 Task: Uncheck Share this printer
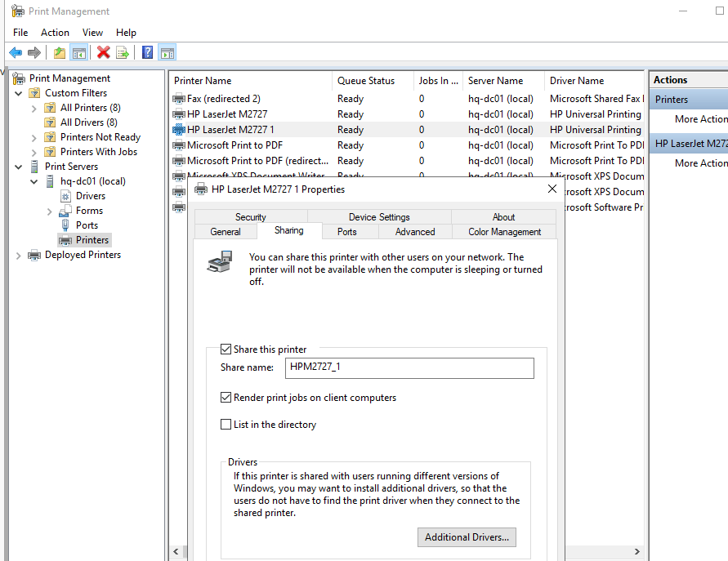pos(226,349)
